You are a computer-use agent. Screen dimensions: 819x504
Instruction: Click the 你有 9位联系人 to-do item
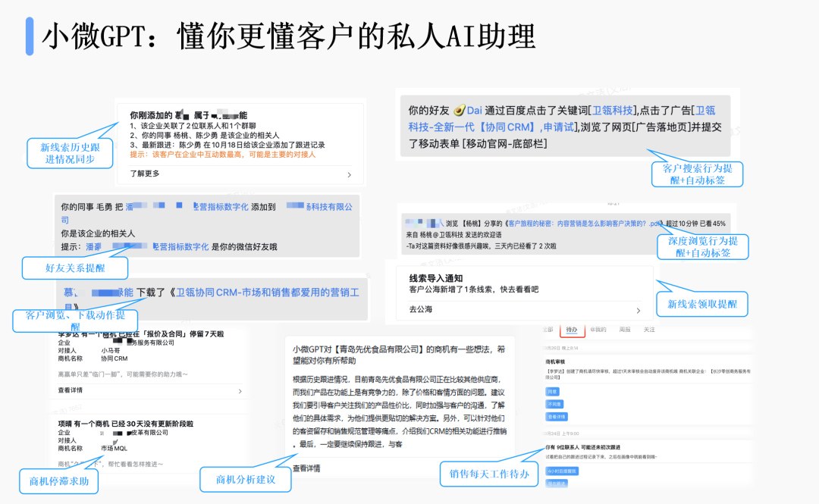click(581, 447)
